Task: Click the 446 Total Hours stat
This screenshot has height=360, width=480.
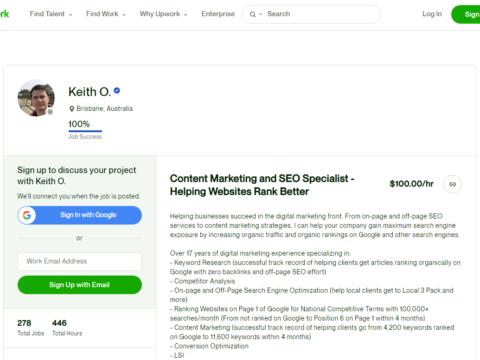Action: pos(67,328)
